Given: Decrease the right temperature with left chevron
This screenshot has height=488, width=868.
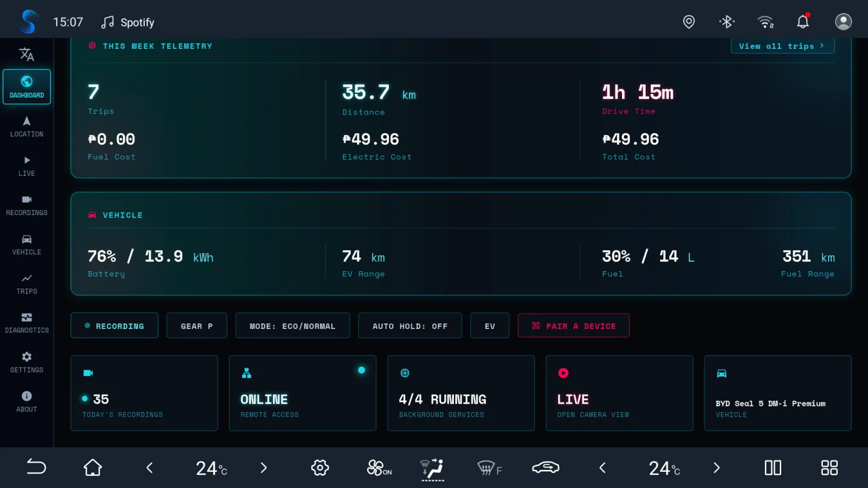Looking at the screenshot, I should (x=602, y=468).
